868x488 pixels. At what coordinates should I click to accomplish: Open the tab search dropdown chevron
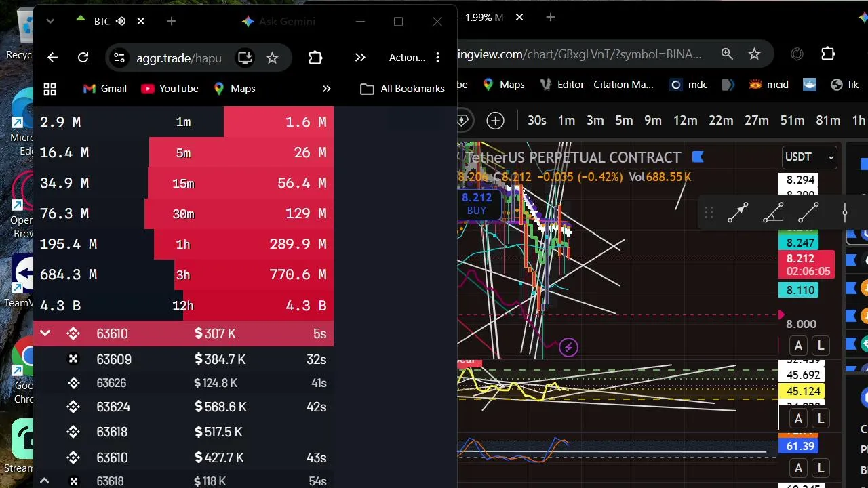pyautogui.click(x=50, y=21)
